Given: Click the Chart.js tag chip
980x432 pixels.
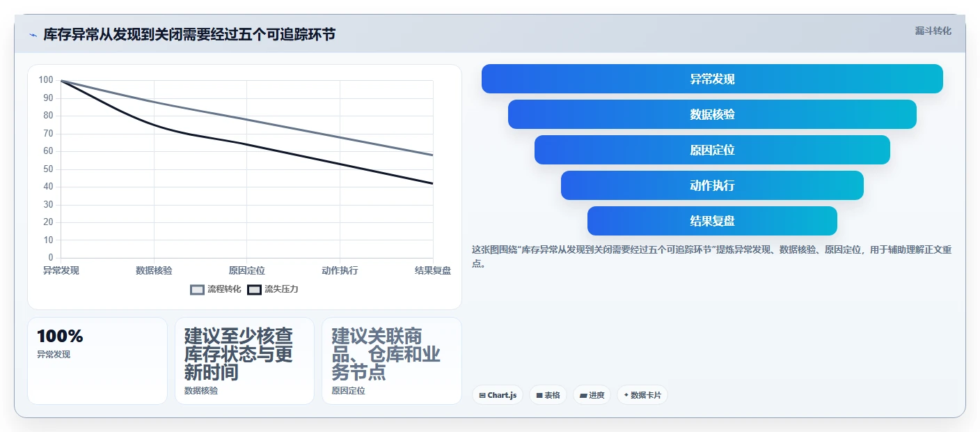Looking at the screenshot, I should 498,395.
